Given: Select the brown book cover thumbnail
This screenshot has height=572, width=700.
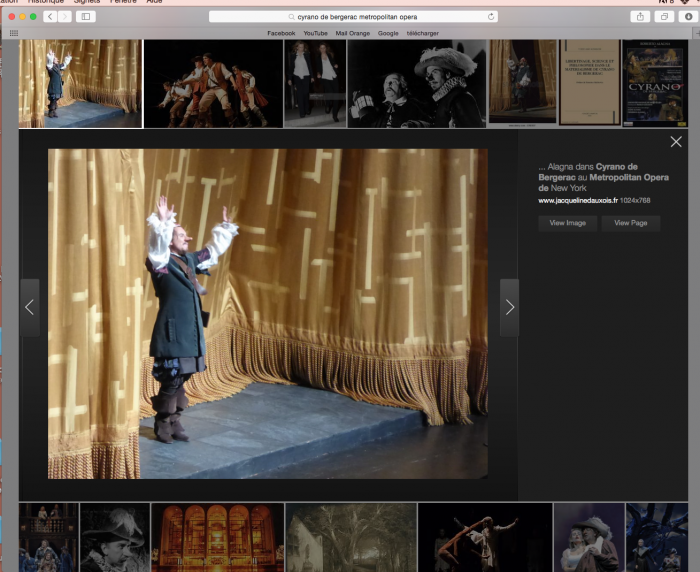Looking at the screenshot, I should pyautogui.click(x=590, y=82).
